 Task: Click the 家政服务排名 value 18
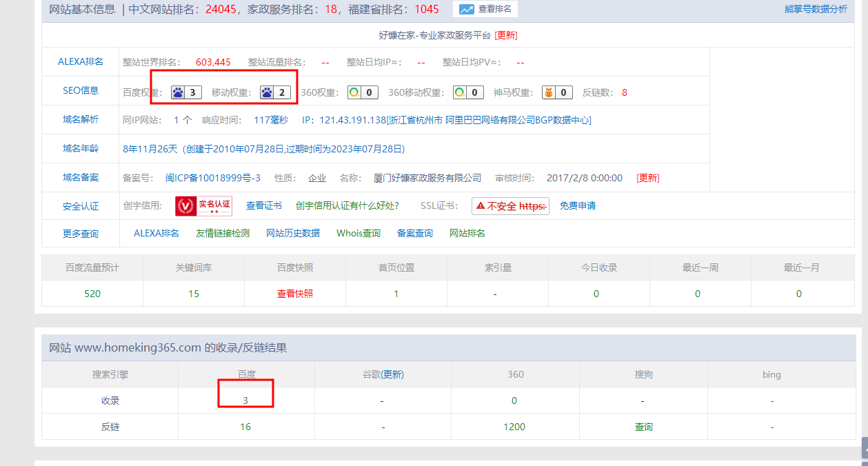tap(332, 10)
